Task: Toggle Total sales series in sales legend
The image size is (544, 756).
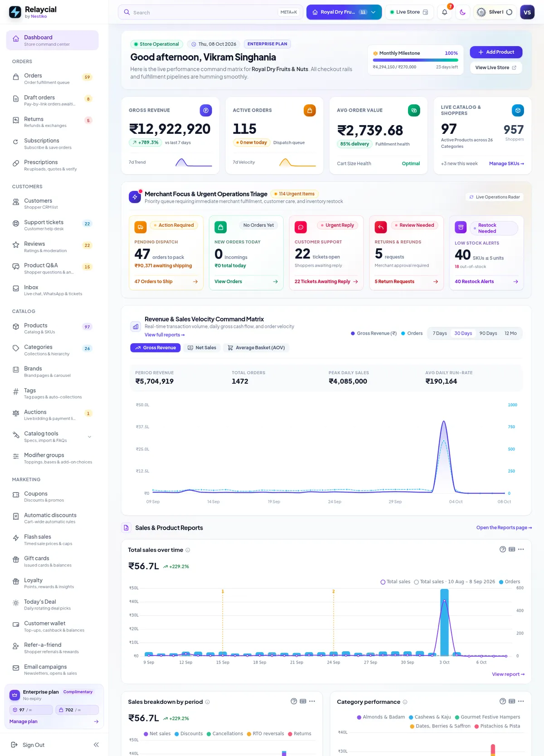Action: pos(395,582)
